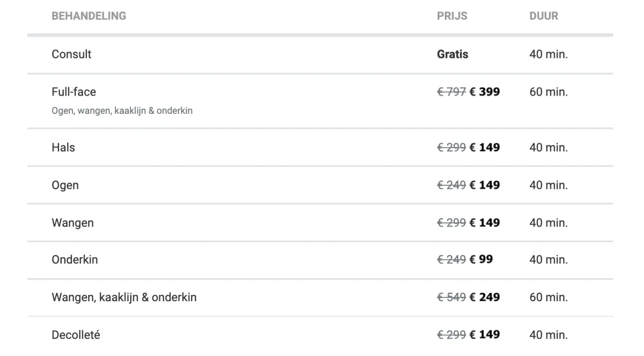Select the single Wangen treatment name

(72, 223)
